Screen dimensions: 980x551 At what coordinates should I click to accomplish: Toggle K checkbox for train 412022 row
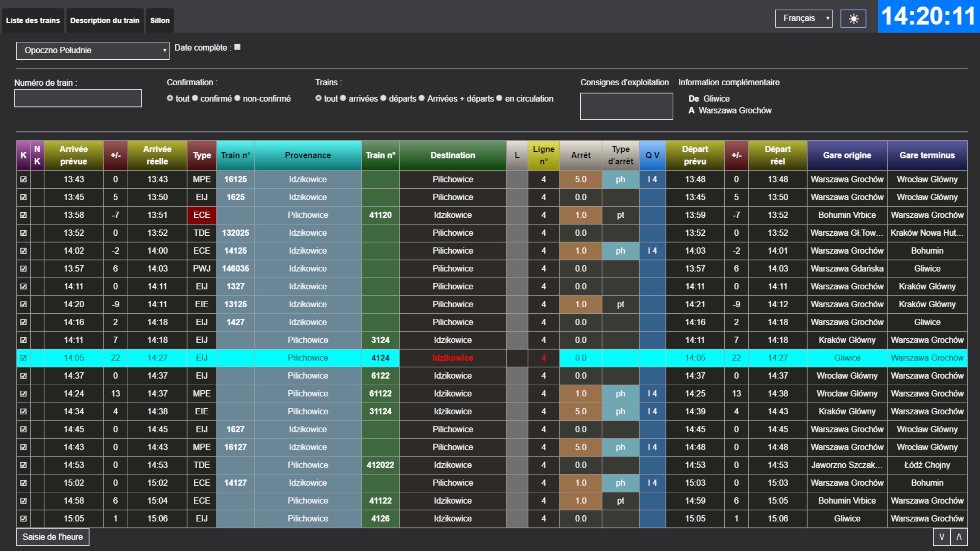point(23,465)
